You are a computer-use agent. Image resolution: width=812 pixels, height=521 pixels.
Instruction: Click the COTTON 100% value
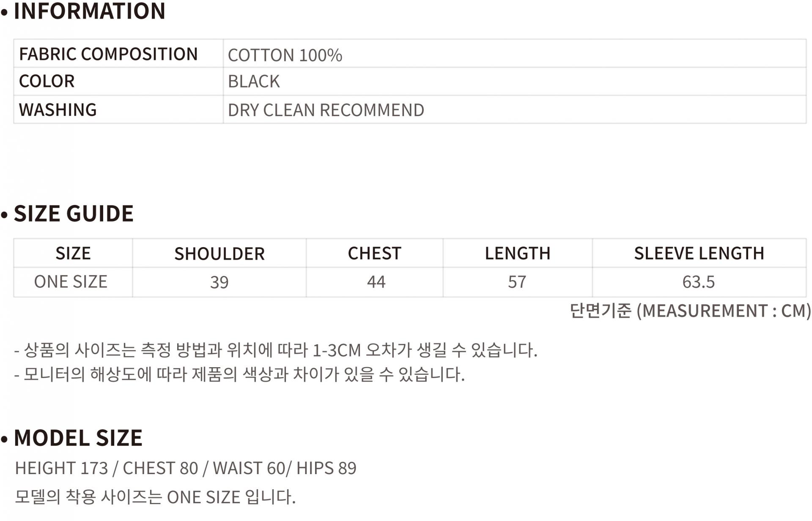tap(285, 55)
